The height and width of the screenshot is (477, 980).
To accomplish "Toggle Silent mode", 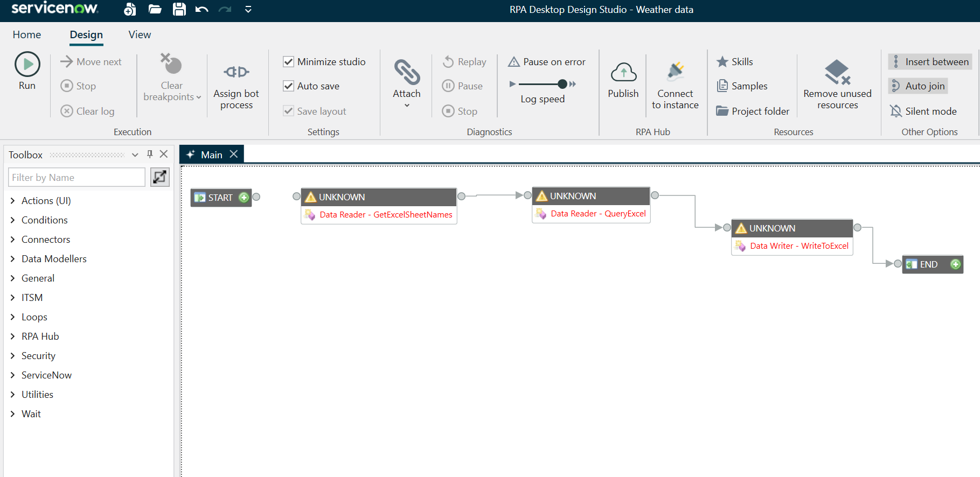I will pos(923,111).
